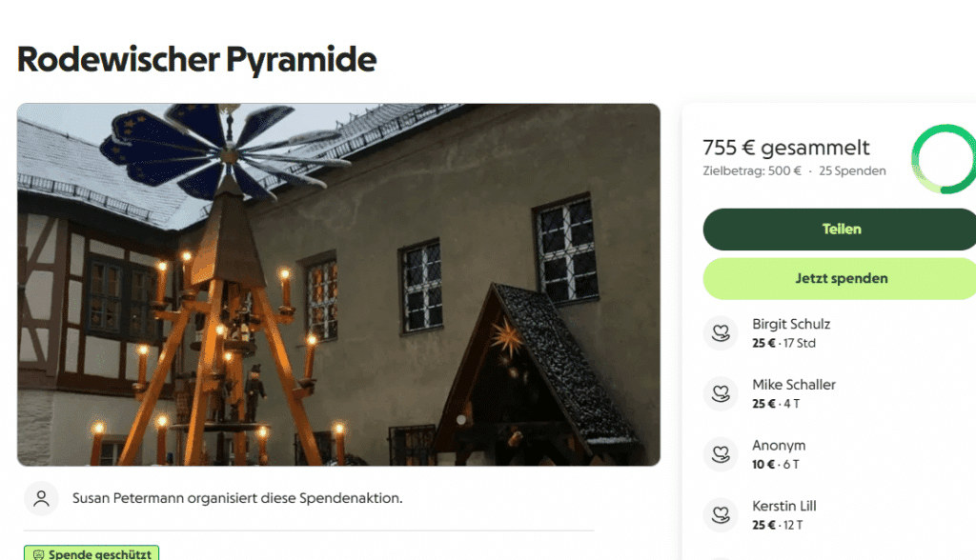Click the 25 Spenden donation count

852,171
